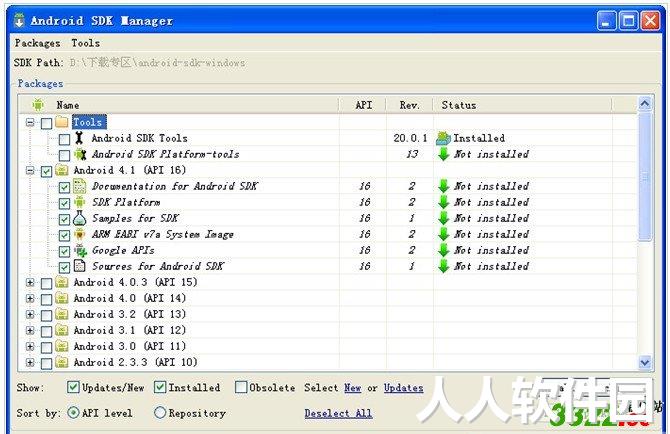Expand the Android 3.2 (API 13) node

(x=30, y=315)
